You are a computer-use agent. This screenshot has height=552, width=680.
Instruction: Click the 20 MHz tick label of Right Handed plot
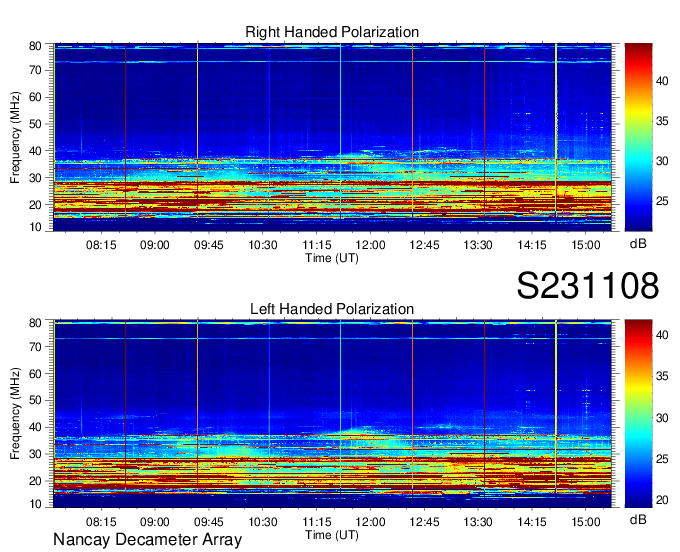point(35,205)
